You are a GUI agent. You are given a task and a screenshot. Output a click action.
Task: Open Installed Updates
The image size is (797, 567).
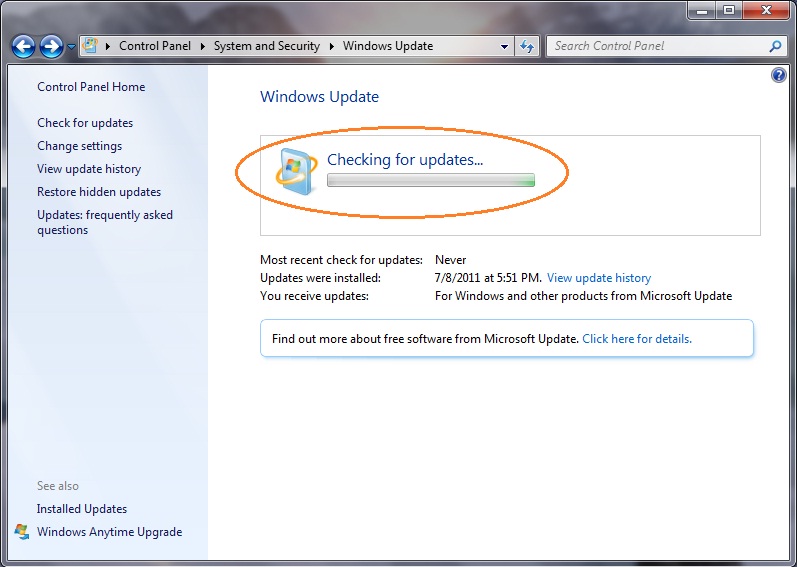coord(82,509)
